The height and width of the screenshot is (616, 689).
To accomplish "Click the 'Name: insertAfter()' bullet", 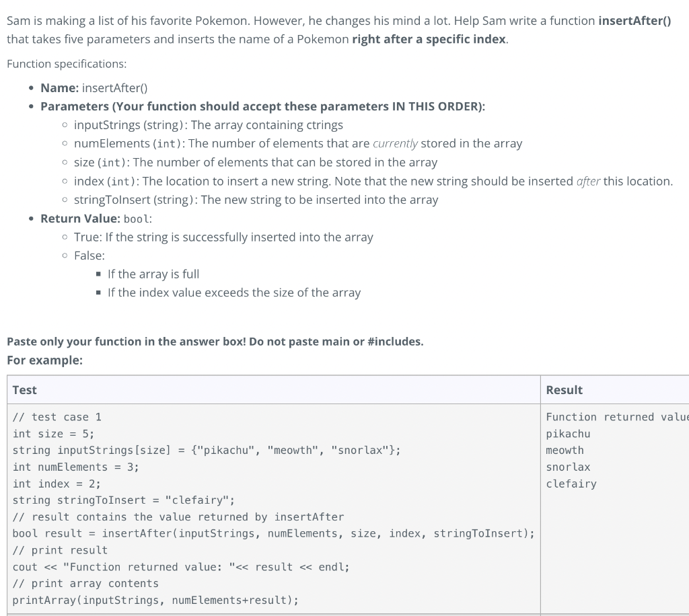I will (x=94, y=88).
